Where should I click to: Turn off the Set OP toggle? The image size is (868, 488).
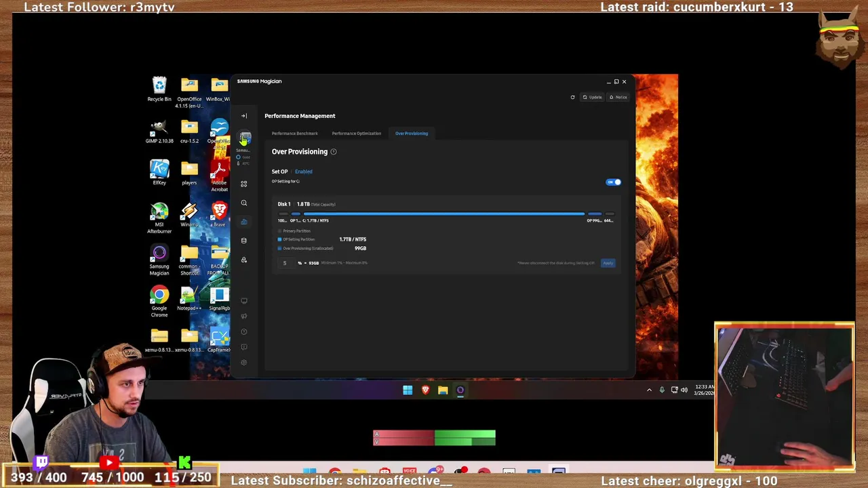point(613,182)
